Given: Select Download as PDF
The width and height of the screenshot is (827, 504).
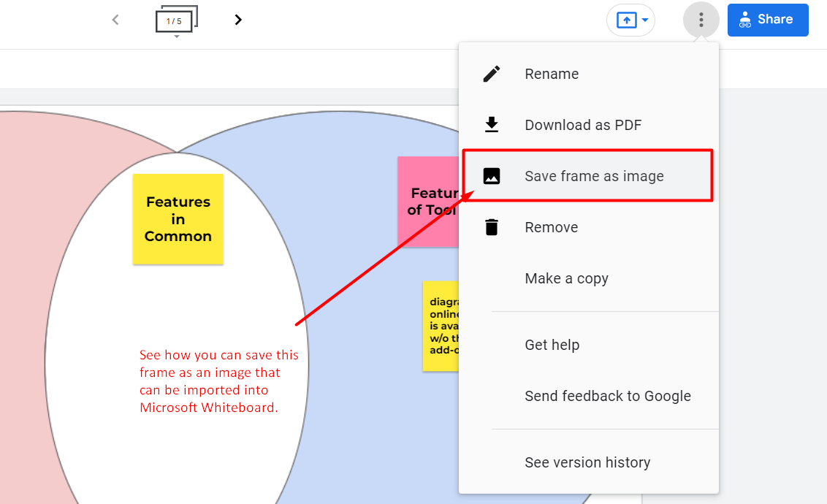Looking at the screenshot, I should [589, 125].
